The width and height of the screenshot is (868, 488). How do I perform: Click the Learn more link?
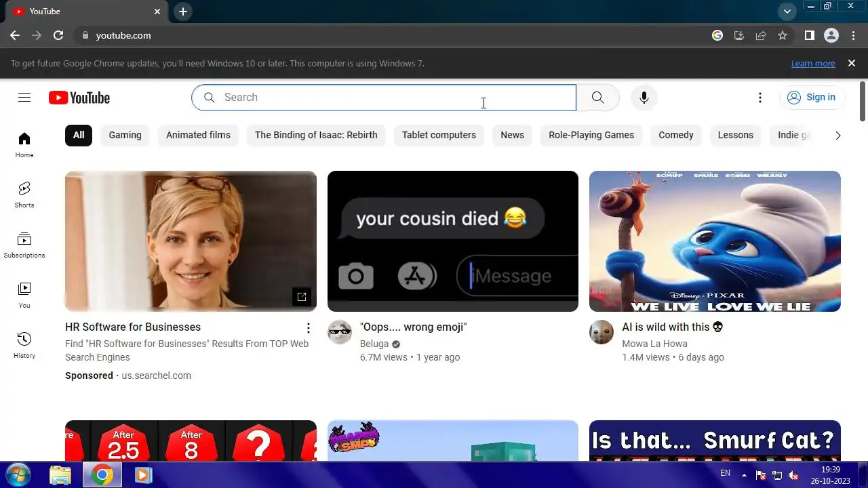[x=813, y=63]
